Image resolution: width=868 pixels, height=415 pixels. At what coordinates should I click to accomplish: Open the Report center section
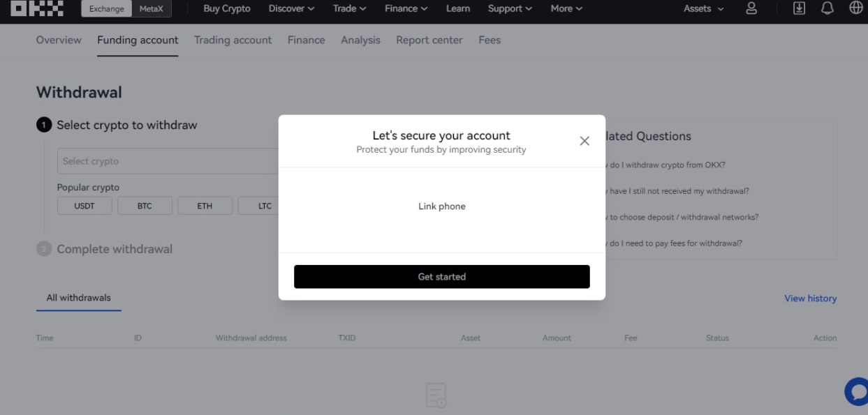click(x=429, y=40)
